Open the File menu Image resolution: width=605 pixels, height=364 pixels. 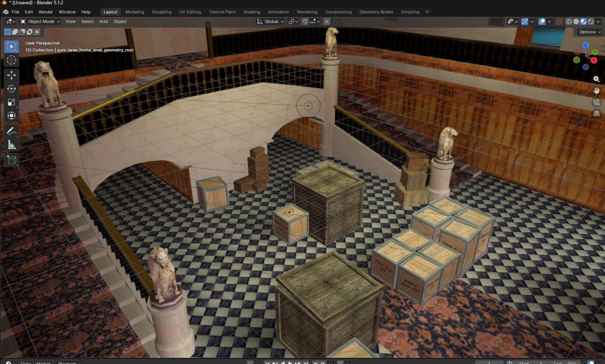point(15,12)
